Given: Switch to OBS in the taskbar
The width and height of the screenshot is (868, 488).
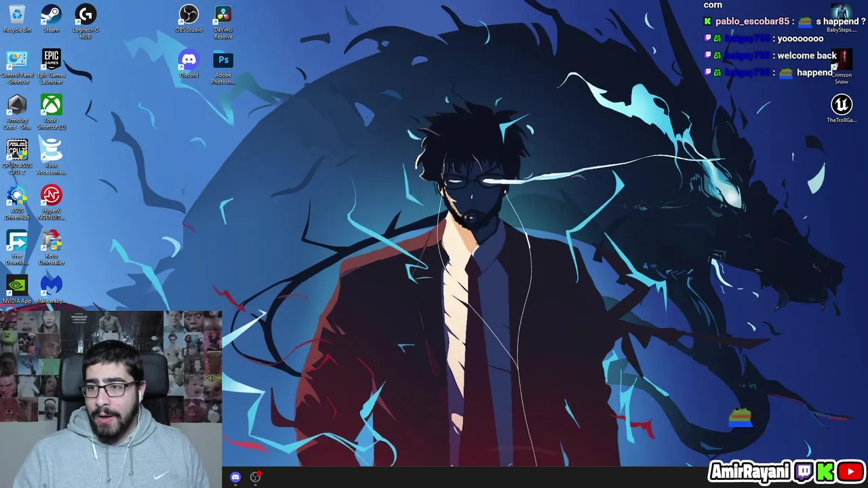Looking at the screenshot, I should (x=256, y=477).
